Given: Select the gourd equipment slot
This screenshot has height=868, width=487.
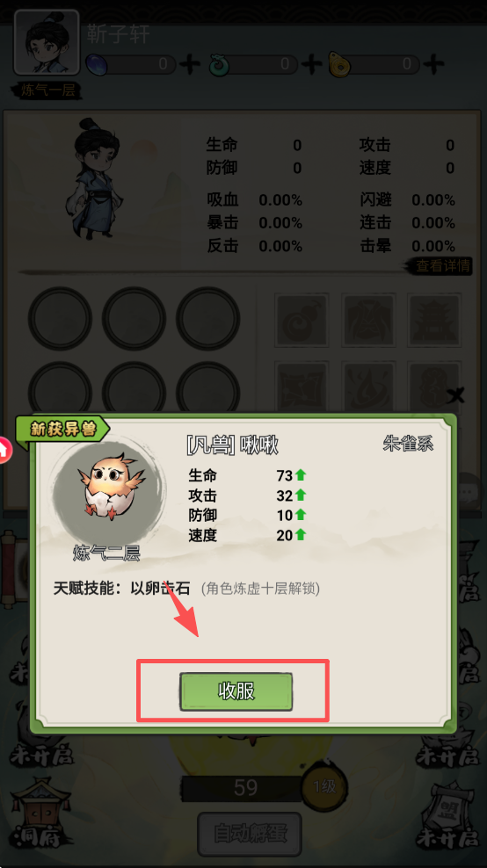Looking at the screenshot, I should coord(302,320).
